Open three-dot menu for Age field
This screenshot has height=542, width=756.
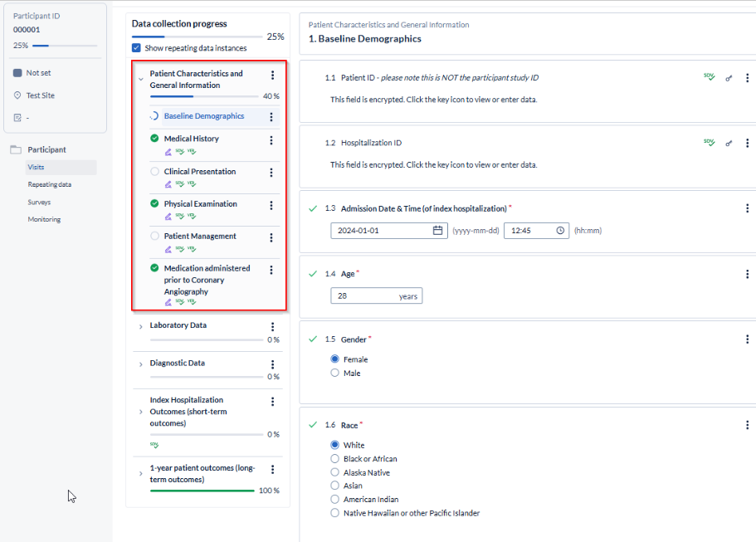[x=748, y=274]
